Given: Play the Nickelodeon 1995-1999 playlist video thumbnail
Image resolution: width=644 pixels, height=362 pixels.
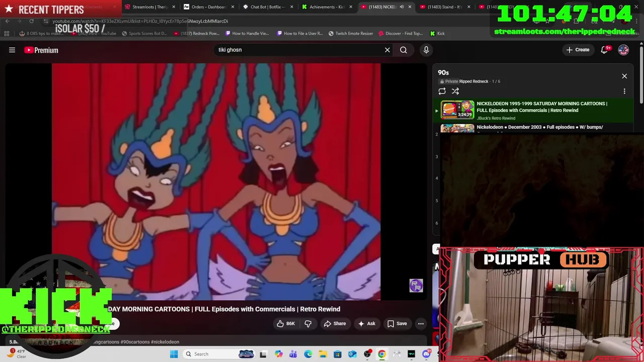Looking at the screenshot, I should click(457, 110).
